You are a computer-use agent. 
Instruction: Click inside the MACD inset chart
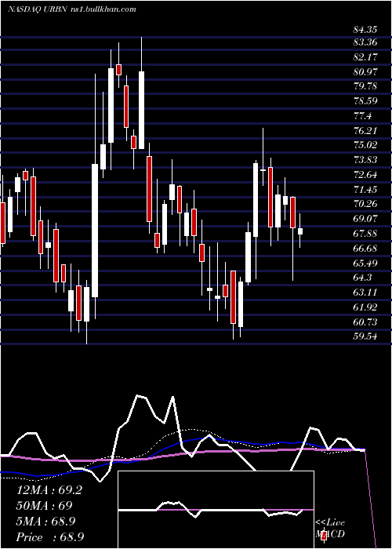click(x=216, y=510)
